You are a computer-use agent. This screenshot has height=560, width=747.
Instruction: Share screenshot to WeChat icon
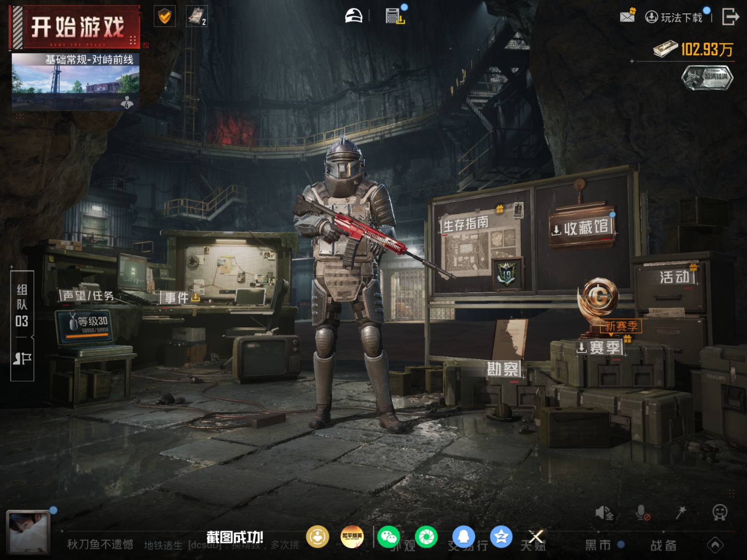pos(389,537)
